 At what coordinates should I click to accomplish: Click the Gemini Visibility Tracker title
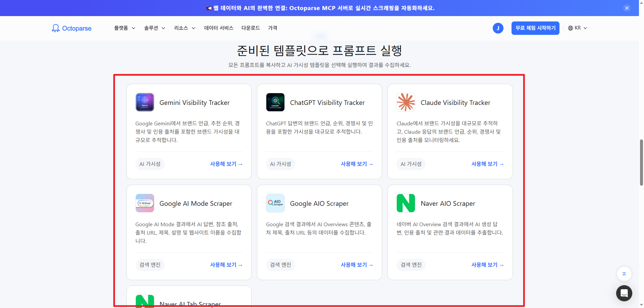click(195, 103)
